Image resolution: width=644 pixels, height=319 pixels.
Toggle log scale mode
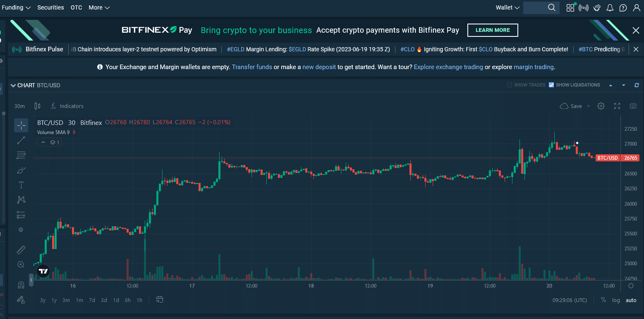(x=616, y=300)
